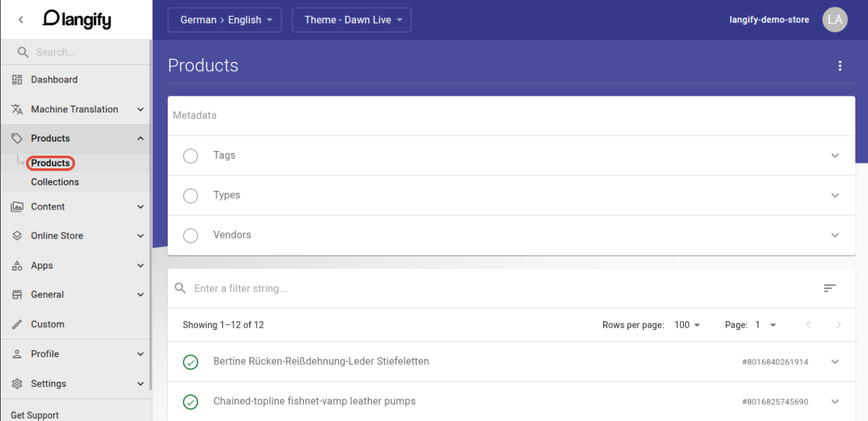Open the three-dot menu on Products header

pyautogui.click(x=840, y=65)
